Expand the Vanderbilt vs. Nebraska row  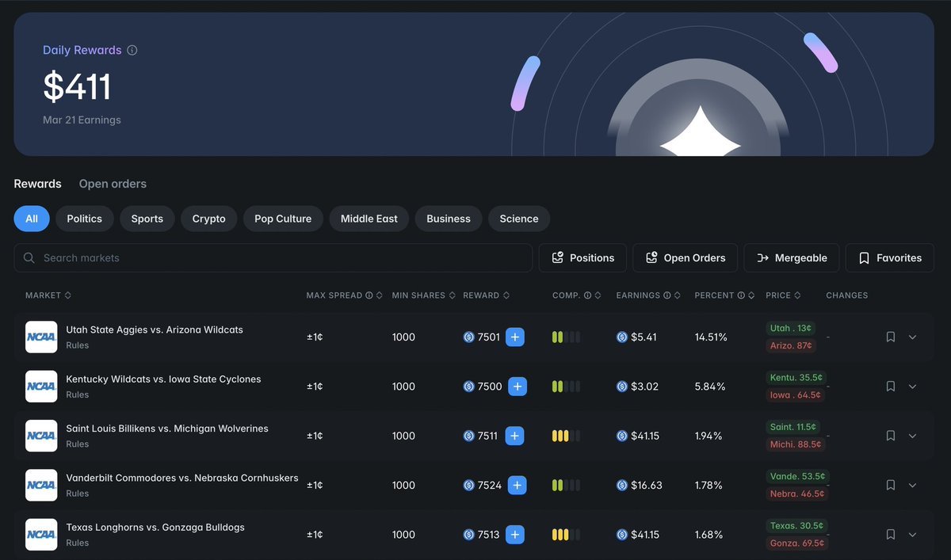[912, 485]
